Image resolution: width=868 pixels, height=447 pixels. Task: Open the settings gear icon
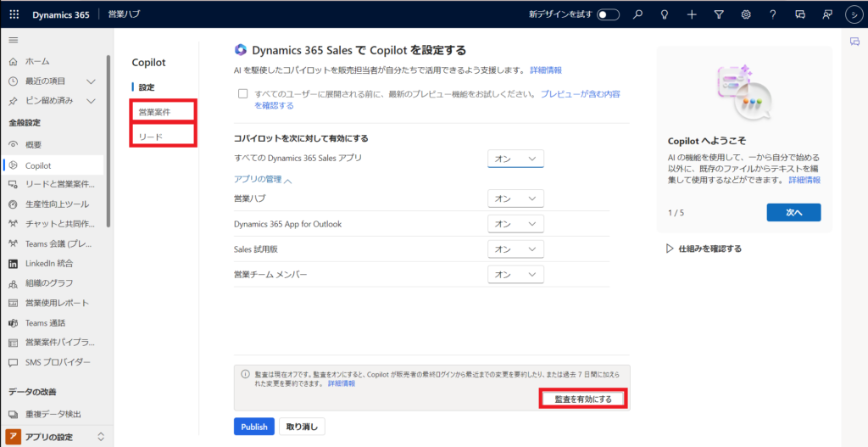click(746, 14)
